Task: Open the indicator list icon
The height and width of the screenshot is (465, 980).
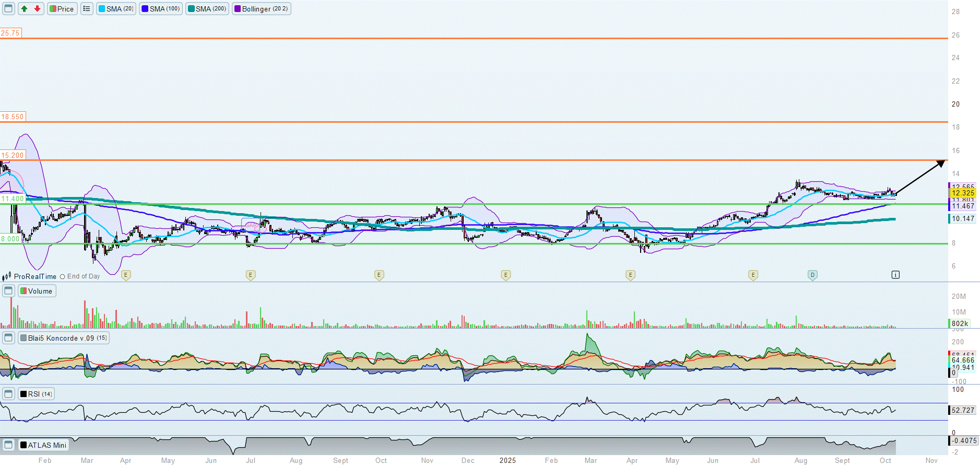Action: coord(87,9)
